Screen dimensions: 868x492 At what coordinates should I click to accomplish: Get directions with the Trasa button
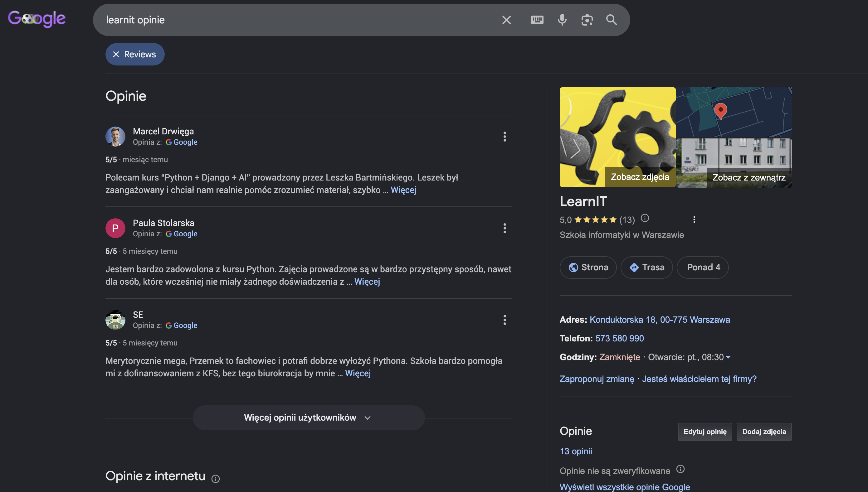tap(646, 267)
